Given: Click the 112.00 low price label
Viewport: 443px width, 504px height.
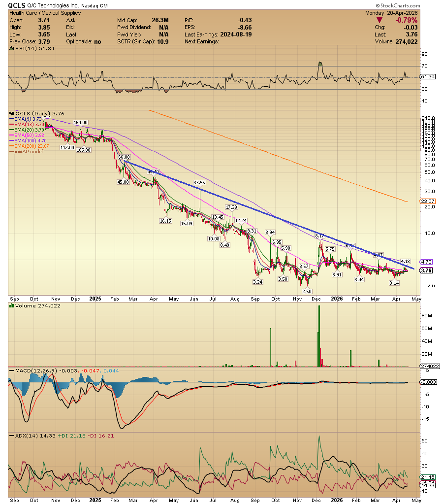Looking at the screenshot, I should point(67,147).
